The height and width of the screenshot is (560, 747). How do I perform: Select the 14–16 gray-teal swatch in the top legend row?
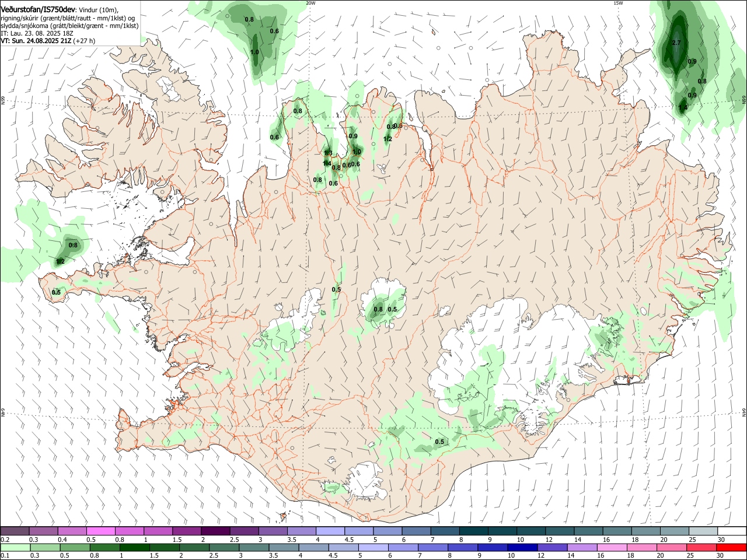(588, 531)
